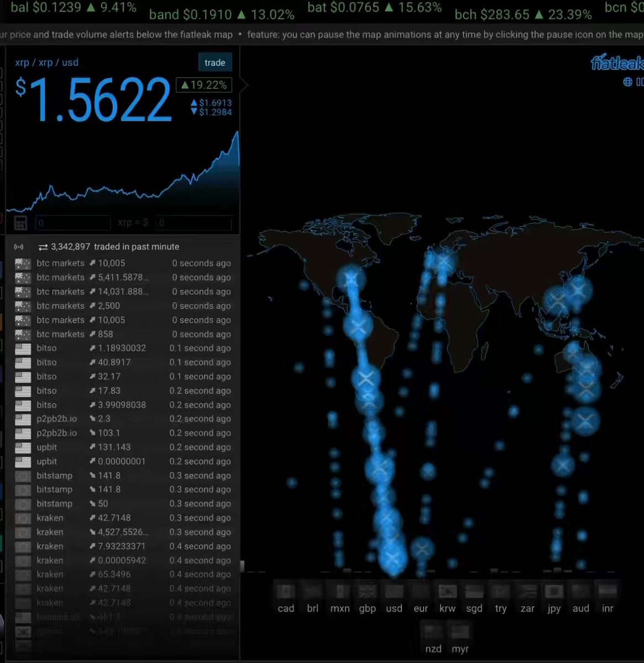
Task: Select the p2pb2b.io 103.1 trade row
Action: (123, 433)
